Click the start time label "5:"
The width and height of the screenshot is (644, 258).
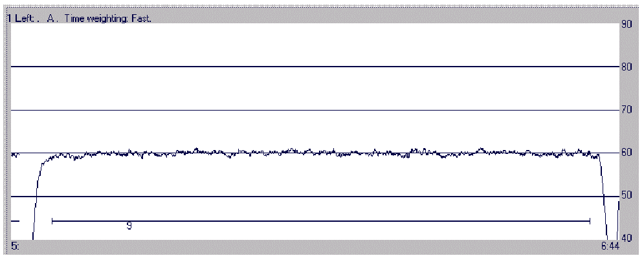pos(14,246)
